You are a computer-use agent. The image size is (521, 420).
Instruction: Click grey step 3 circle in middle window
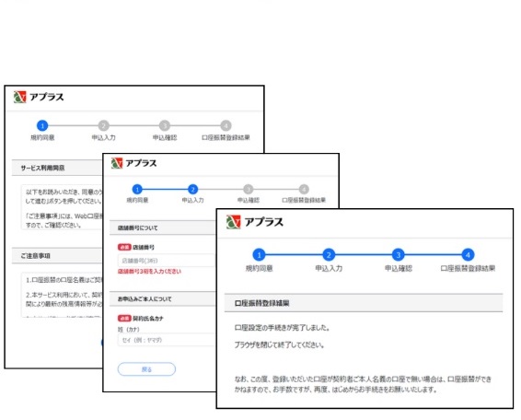(249, 189)
